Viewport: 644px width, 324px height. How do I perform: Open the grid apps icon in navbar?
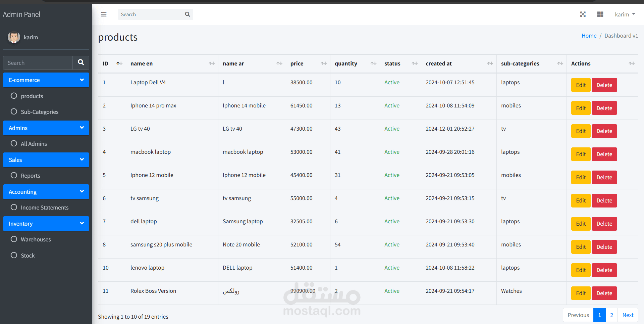[x=600, y=14]
